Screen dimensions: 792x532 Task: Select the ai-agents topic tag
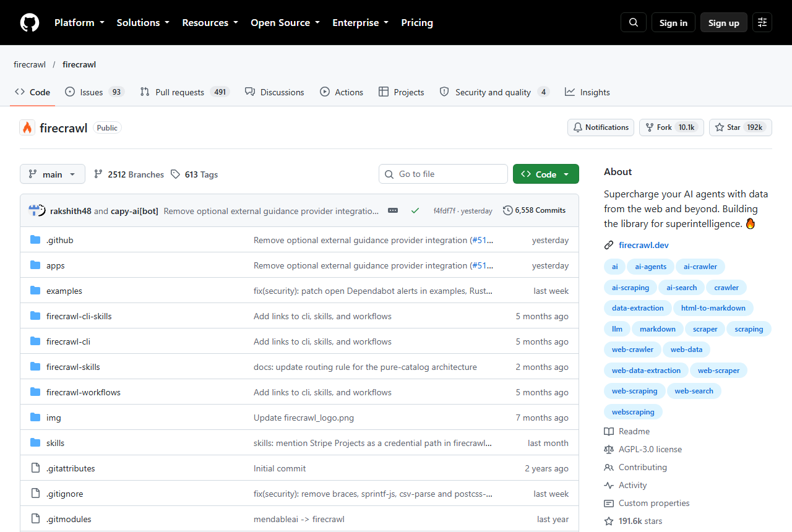(x=650, y=267)
